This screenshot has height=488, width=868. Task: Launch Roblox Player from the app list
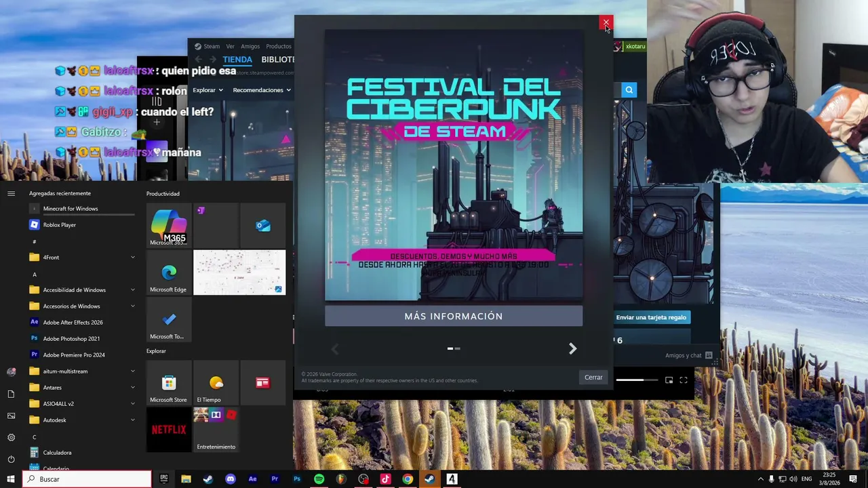81,225
